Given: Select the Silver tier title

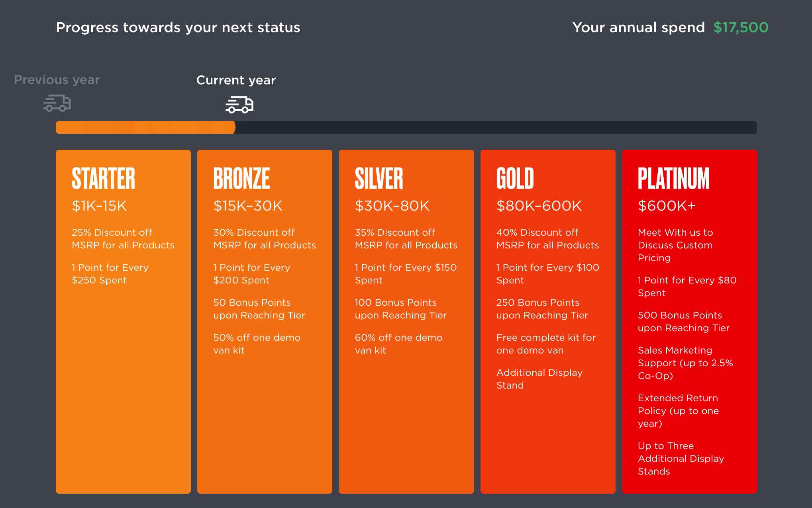Looking at the screenshot, I should click(379, 178).
